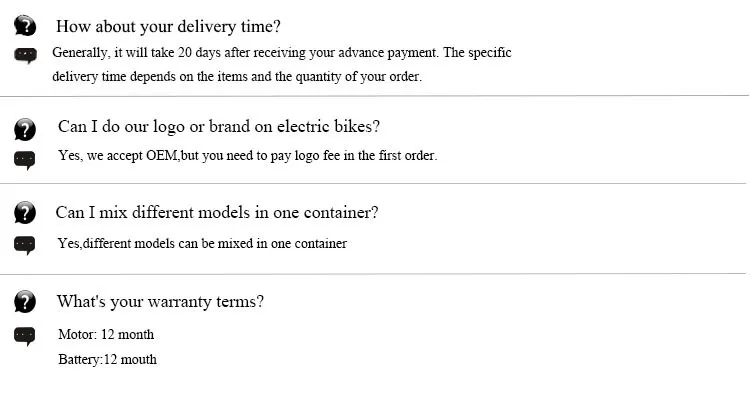Image resolution: width=750 pixels, height=400 pixels.
Task: Click the '20 days after receiving' answer line
Action: point(282,53)
